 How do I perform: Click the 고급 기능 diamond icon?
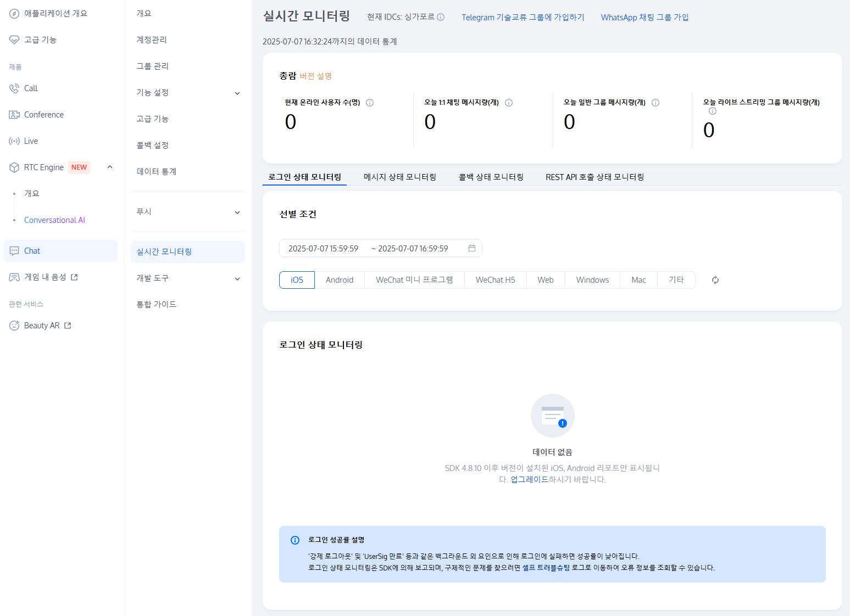coord(14,40)
